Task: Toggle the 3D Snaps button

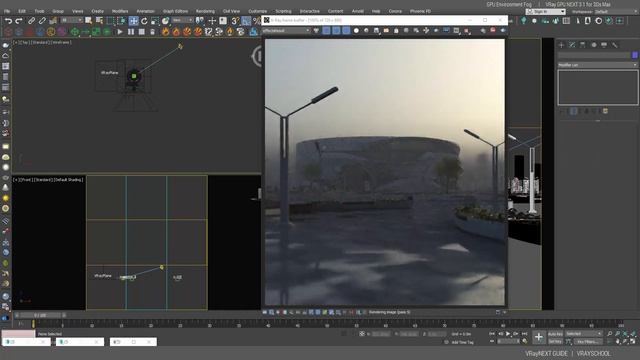Action: pos(236,20)
